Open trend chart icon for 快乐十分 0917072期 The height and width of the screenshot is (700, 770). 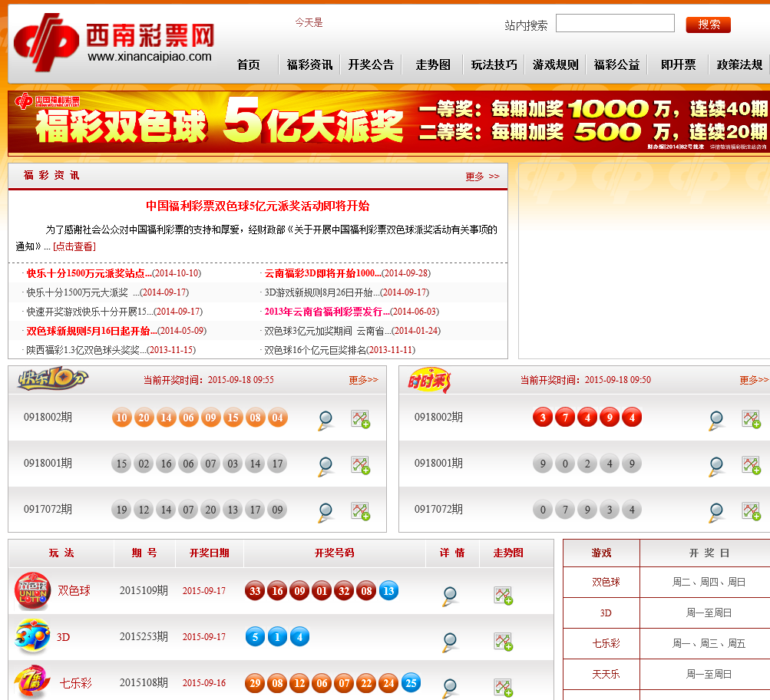pos(361,511)
